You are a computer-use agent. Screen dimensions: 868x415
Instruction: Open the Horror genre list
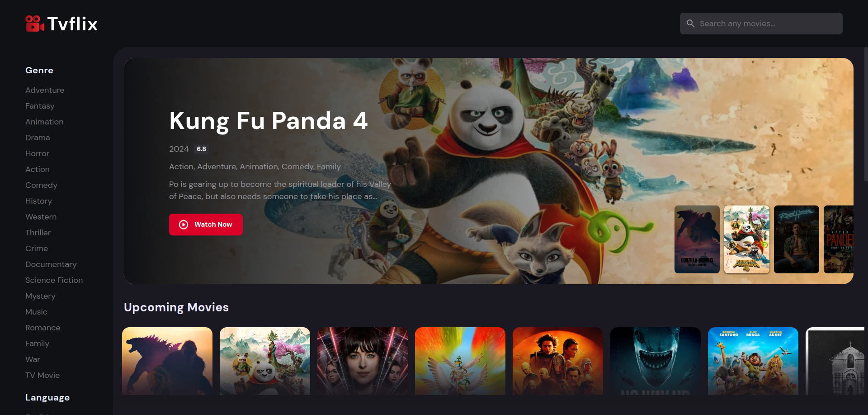pyautogui.click(x=37, y=153)
